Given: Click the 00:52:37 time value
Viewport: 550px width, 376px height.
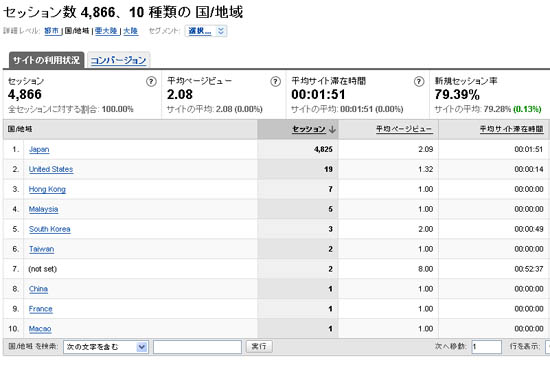Looking at the screenshot, I should (x=529, y=269).
